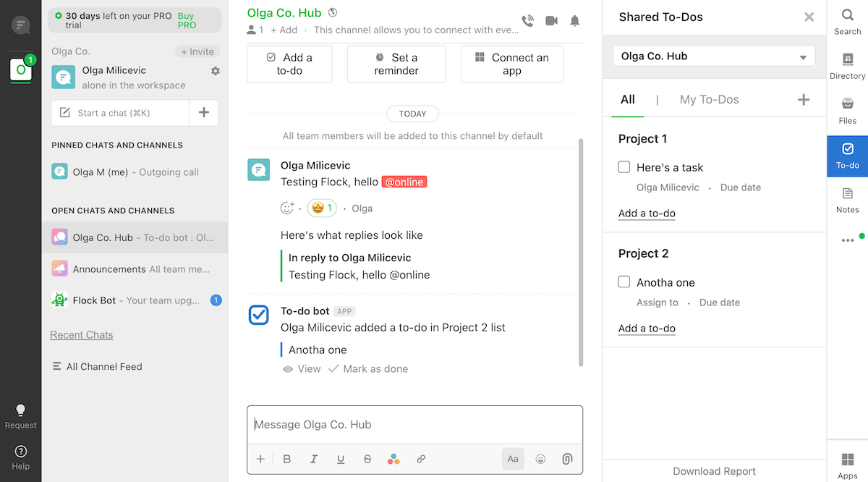Click the star-struck emoji reaction count
This screenshot has height=482, width=868.
[322, 208]
